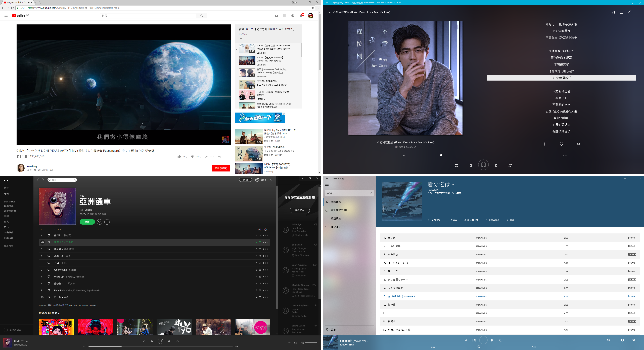Favorite the KKBOX song with heart
644x350 pixels.
pos(561,144)
